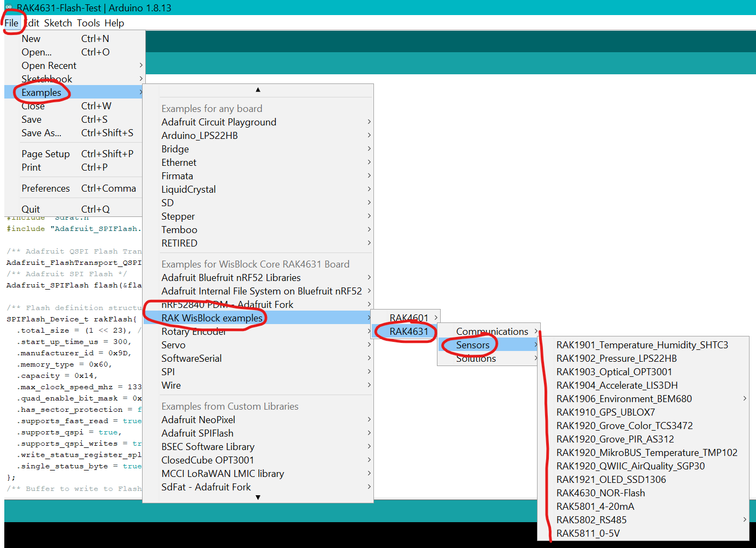This screenshot has height=548, width=756.
Task: Open SdFat - Adafruit Fork examples
Action: [x=258, y=487]
